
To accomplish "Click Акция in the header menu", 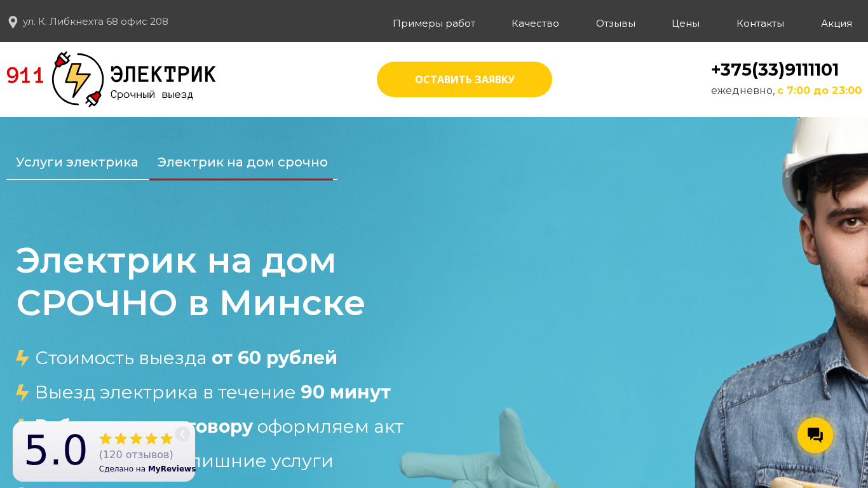I will [x=836, y=24].
